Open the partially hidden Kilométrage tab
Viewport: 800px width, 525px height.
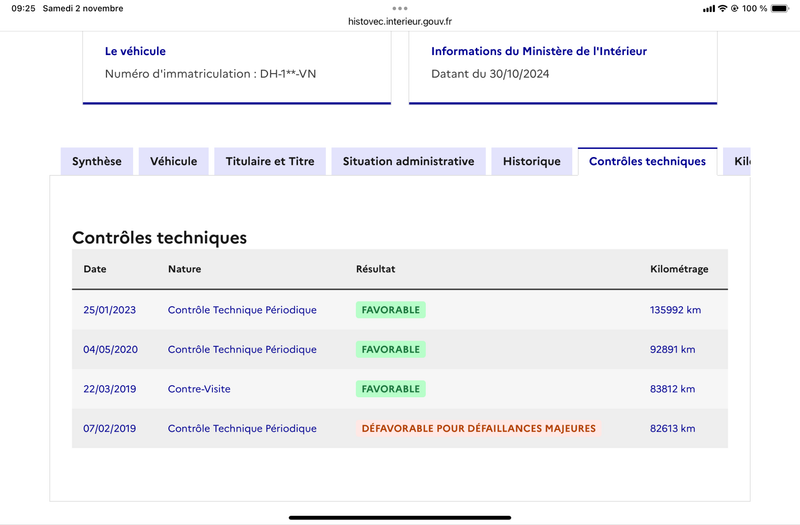pos(737,161)
